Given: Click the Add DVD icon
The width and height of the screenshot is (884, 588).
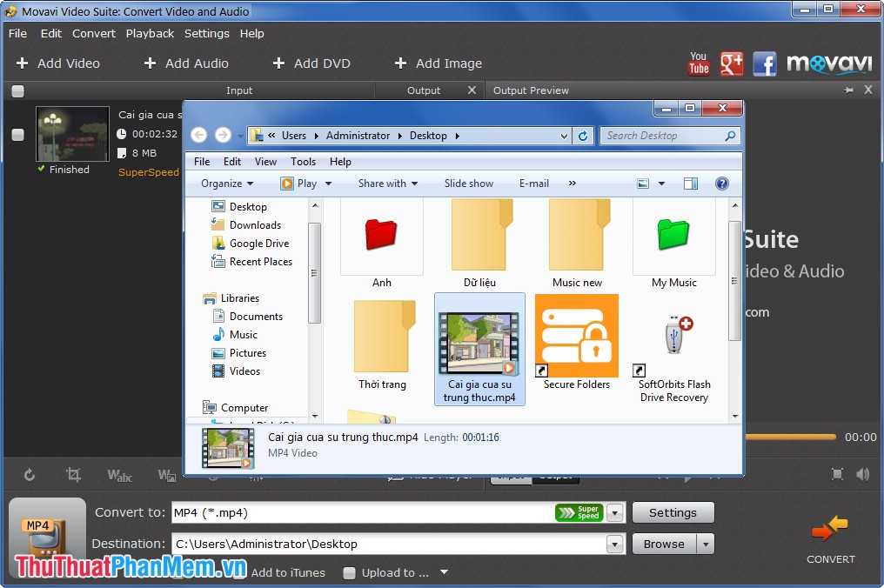Looking at the screenshot, I should point(278,63).
